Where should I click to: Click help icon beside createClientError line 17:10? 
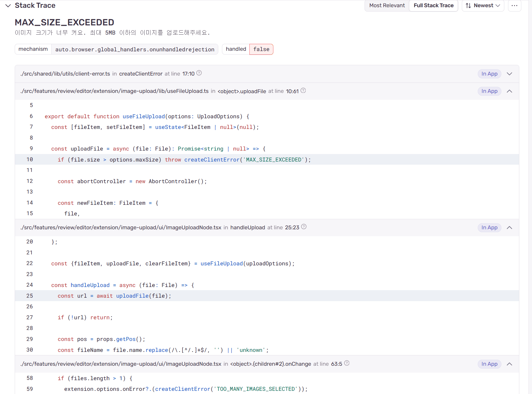(199, 73)
